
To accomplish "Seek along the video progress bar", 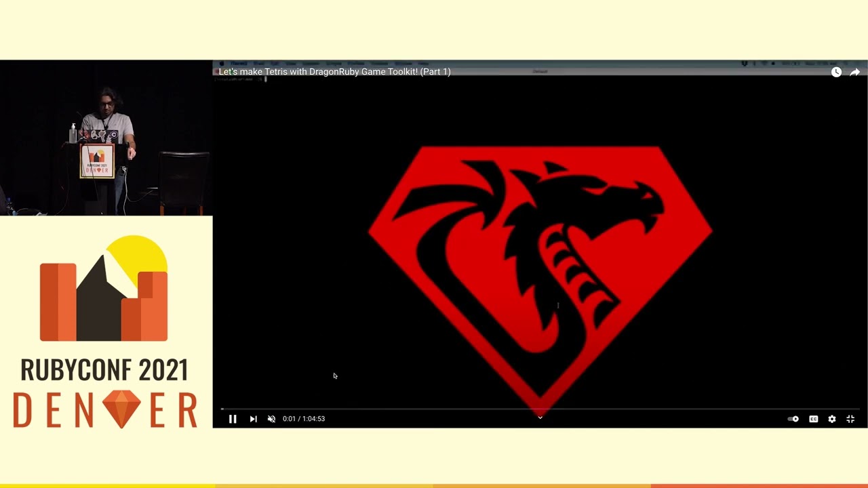I will click(x=540, y=409).
